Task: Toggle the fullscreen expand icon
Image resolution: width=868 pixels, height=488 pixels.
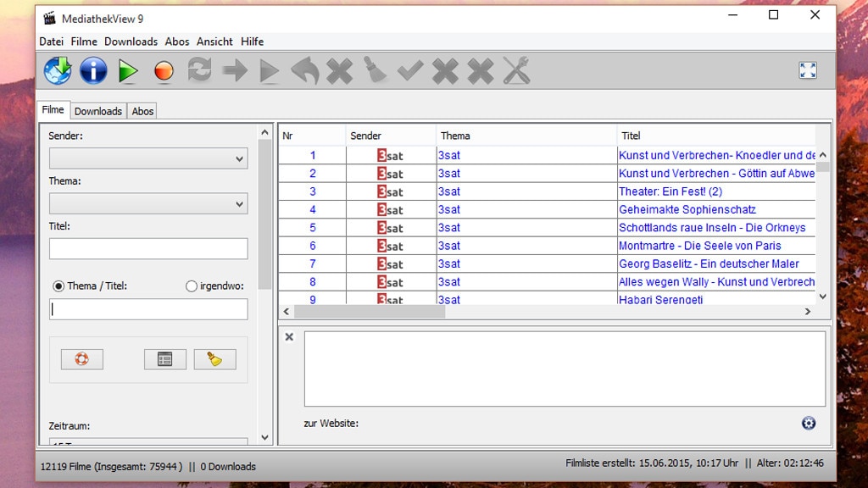Action: click(x=808, y=70)
